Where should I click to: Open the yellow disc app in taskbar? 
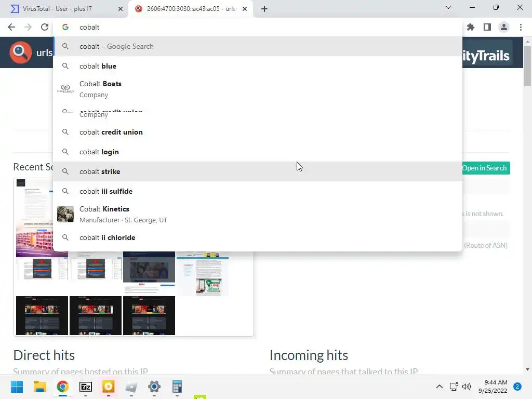pos(108,387)
